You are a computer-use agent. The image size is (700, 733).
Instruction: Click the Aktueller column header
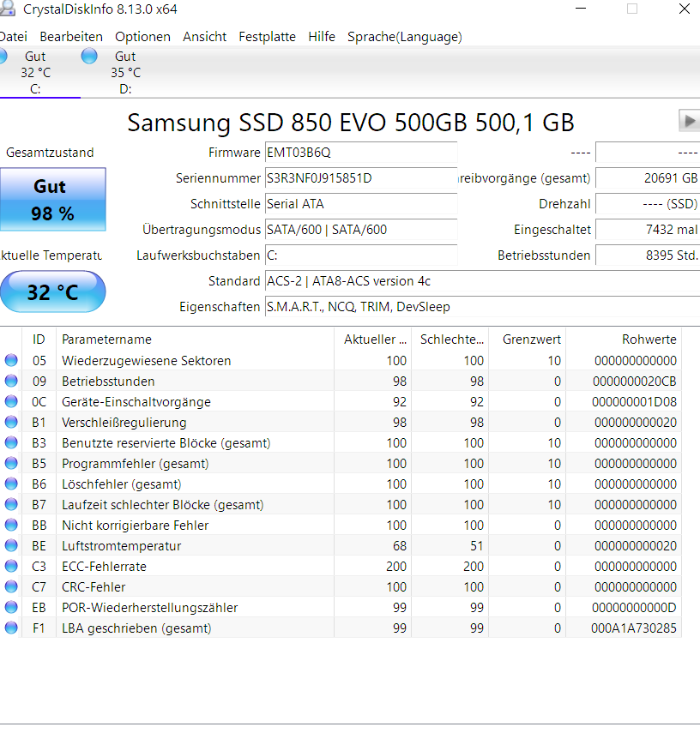[x=373, y=339]
